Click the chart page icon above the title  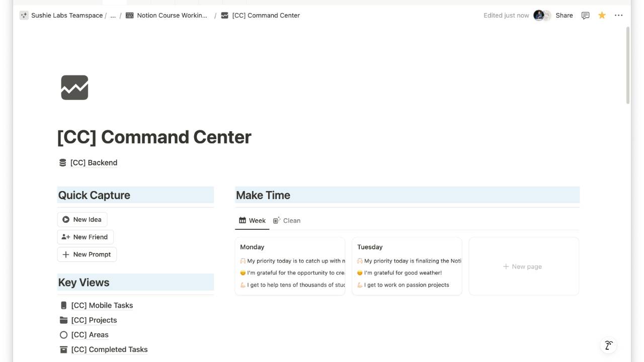74,87
